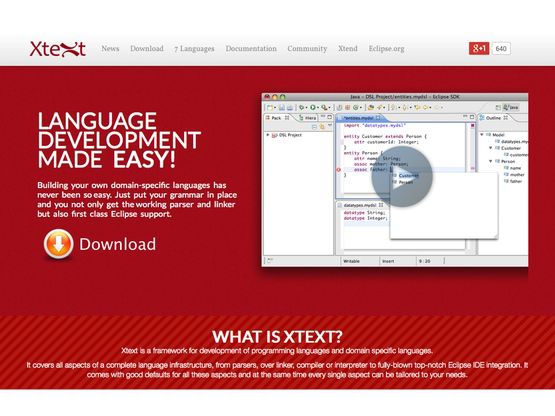Click the 640 share count box
This screenshot has height=416, width=555.
pyautogui.click(x=501, y=49)
